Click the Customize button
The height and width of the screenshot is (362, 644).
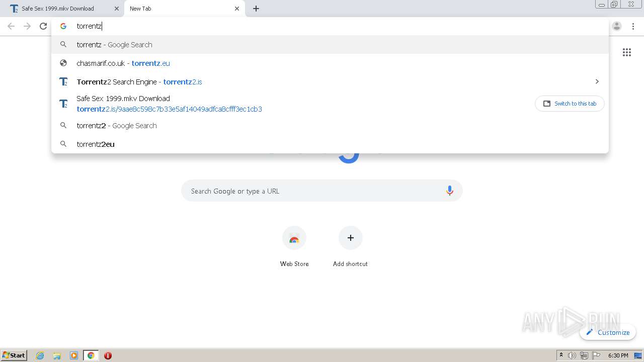pos(608,332)
